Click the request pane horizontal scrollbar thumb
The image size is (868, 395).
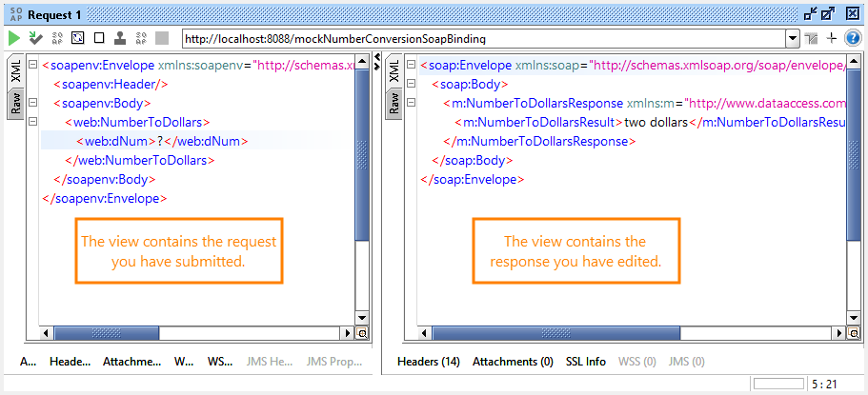[107, 333]
